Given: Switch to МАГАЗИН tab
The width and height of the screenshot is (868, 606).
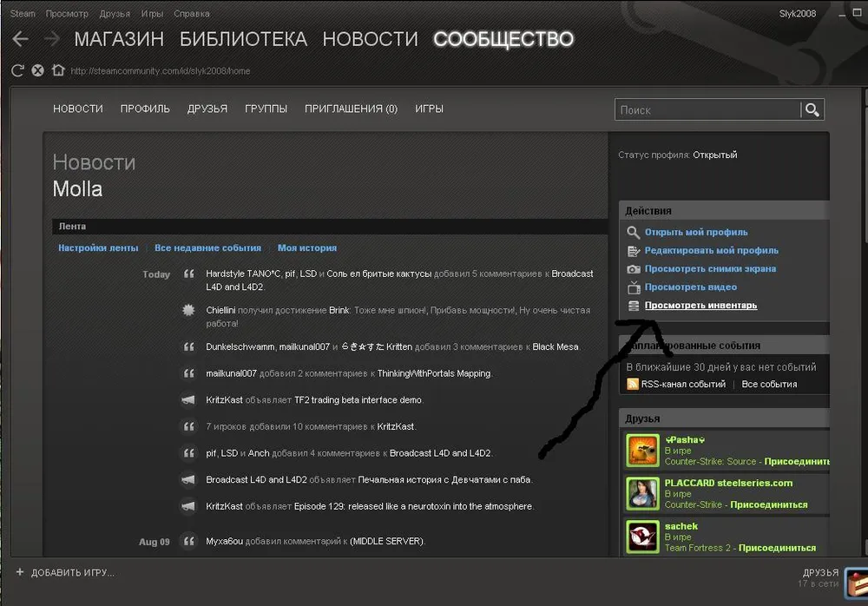Looking at the screenshot, I should pyautogui.click(x=119, y=39).
